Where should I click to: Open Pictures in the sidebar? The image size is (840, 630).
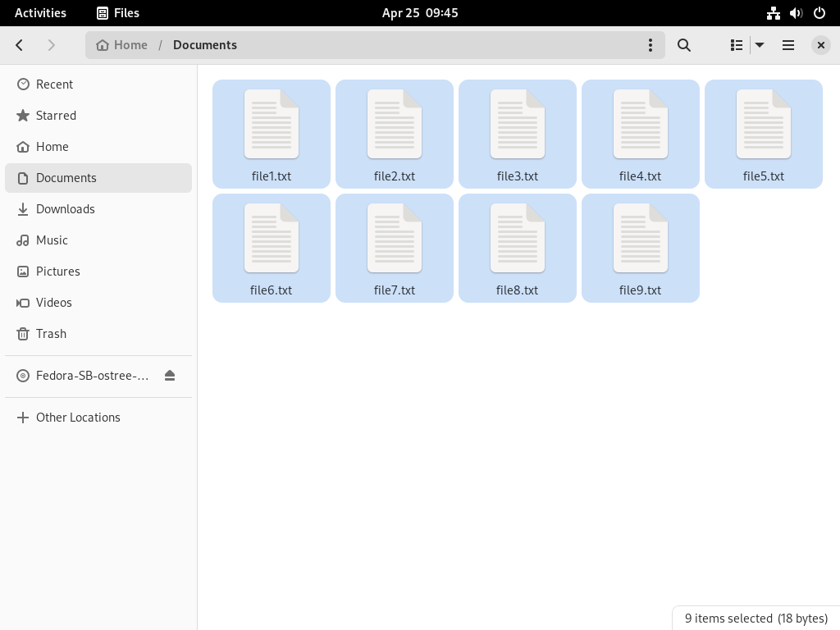click(98, 271)
